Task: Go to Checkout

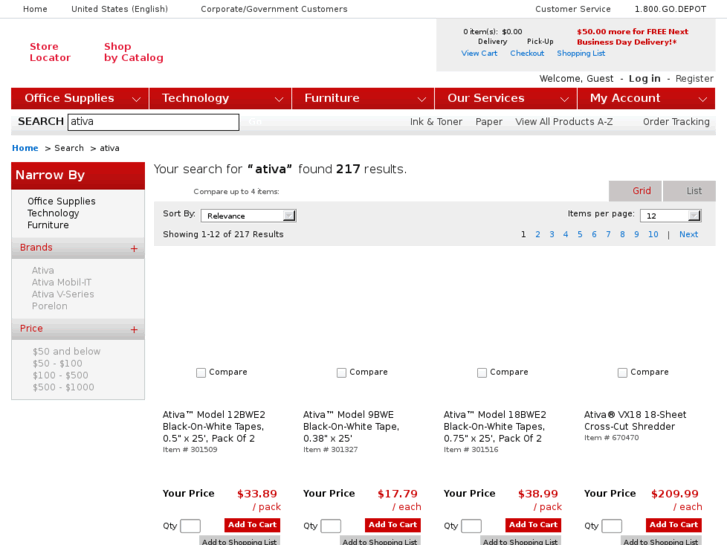Action: [x=527, y=53]
